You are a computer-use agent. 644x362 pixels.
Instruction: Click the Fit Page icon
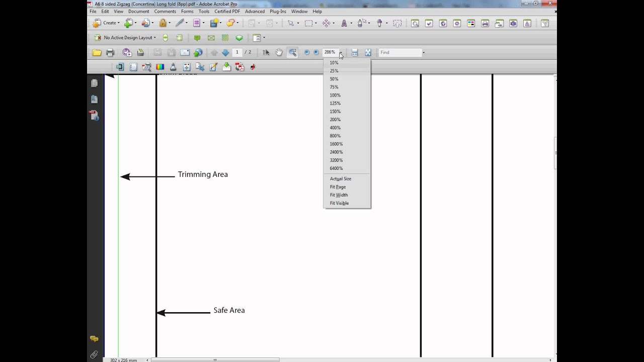(x=368, y=52)
